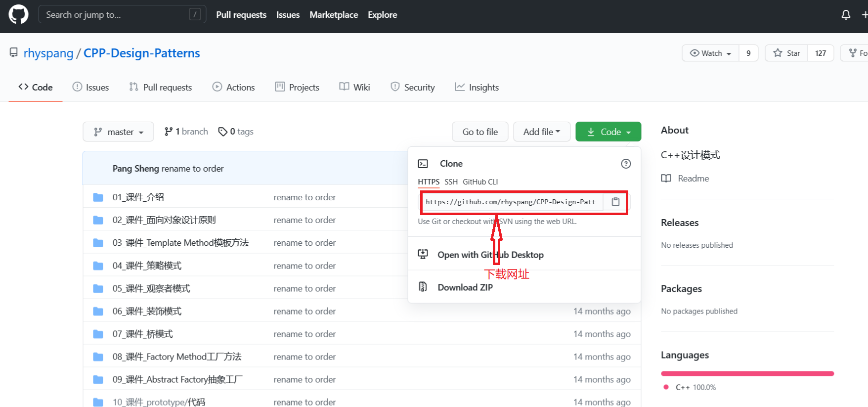This screenshot has width=868, height=407.
Task: Select the HTTPS clone URL field
Action: [x=512, y=202]
